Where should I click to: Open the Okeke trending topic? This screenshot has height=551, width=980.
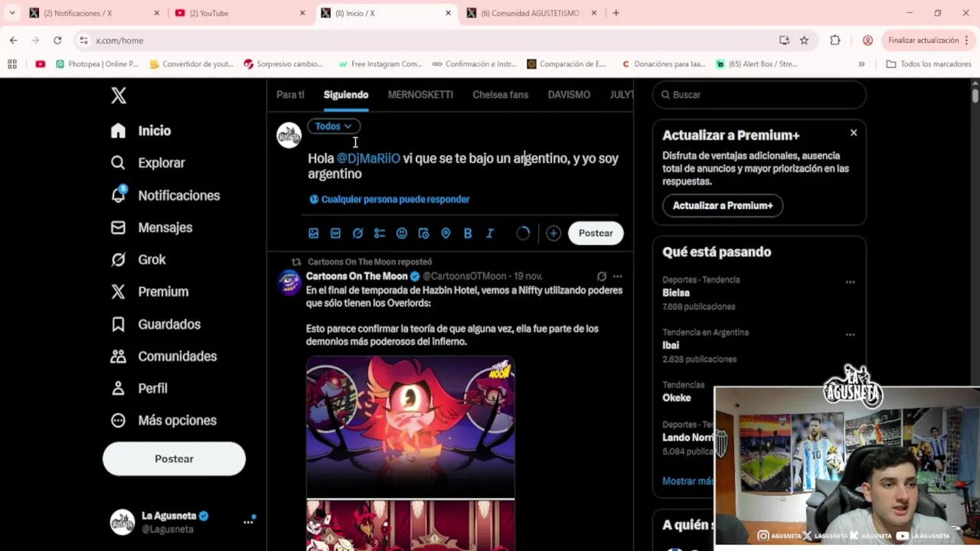677,398
